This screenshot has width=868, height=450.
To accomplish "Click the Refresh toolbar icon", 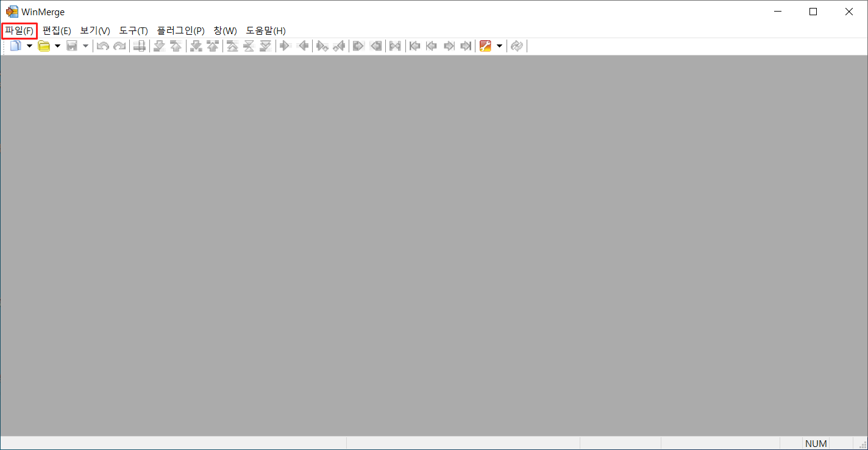I will (517, 46).
